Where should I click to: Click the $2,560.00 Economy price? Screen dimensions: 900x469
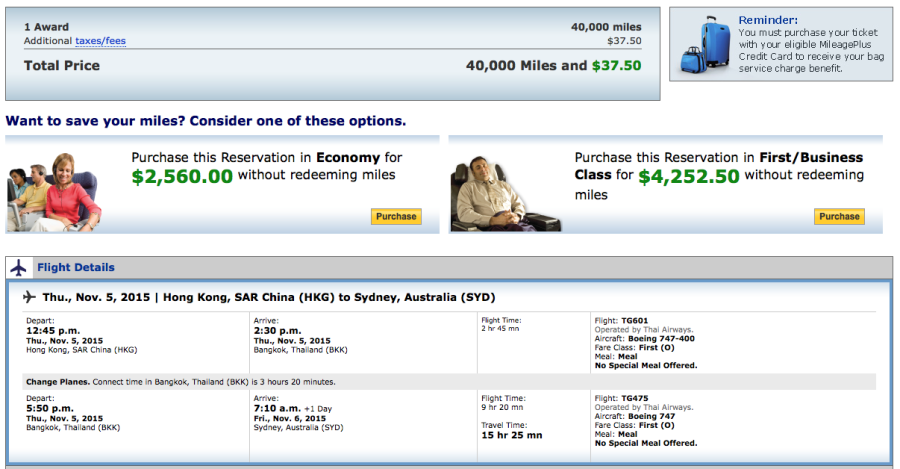[182, 176]
